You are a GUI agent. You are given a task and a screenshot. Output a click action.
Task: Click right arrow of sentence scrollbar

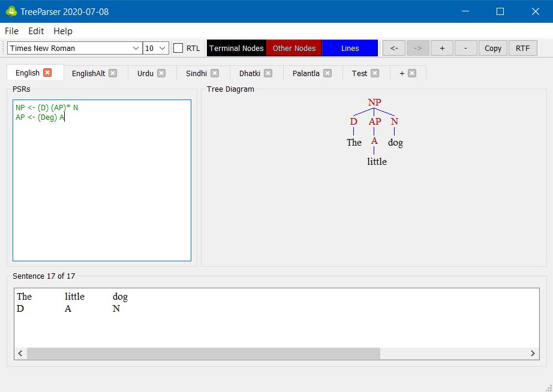tap(533, 354)
